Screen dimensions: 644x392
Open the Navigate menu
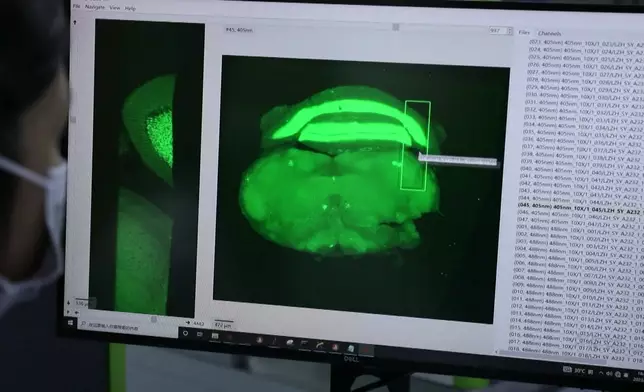[95, 7]
